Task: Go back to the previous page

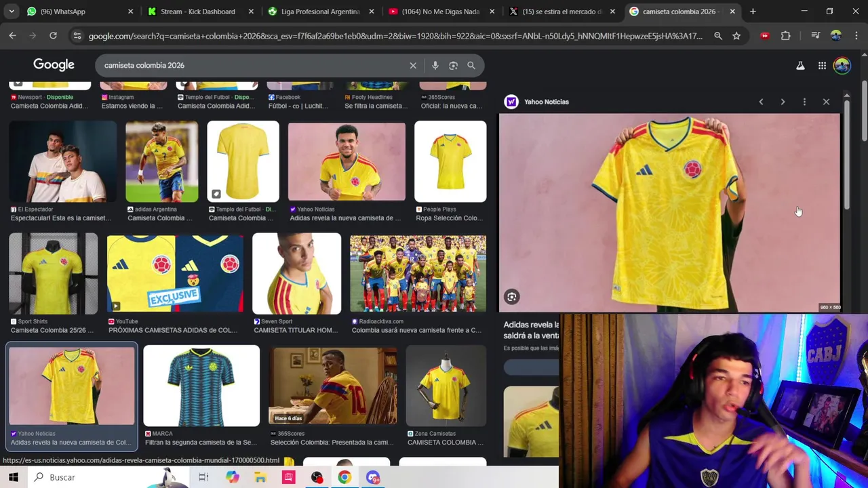Action: [12, 36]
